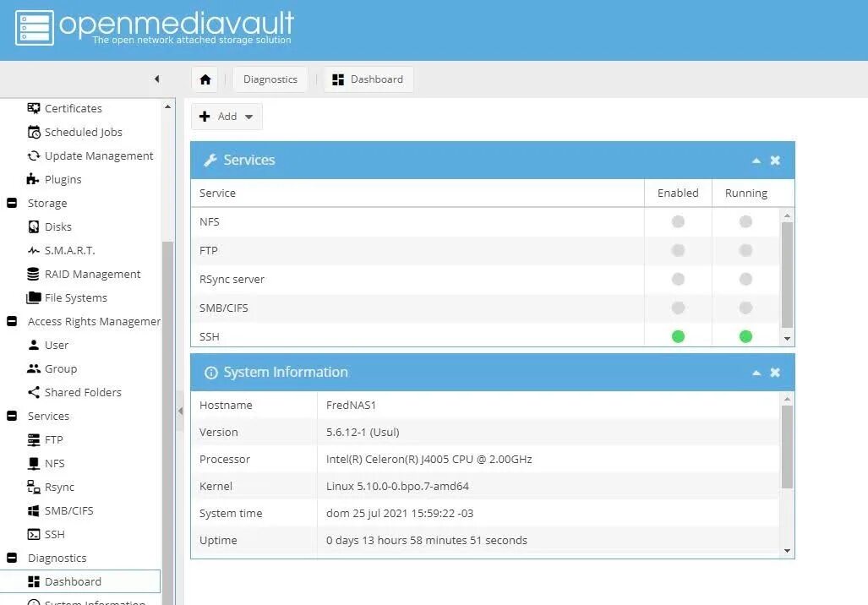Screen dimensions: 868x605
Task: Collapse the Diagnostics tree section
Action: tap(12, 558)
